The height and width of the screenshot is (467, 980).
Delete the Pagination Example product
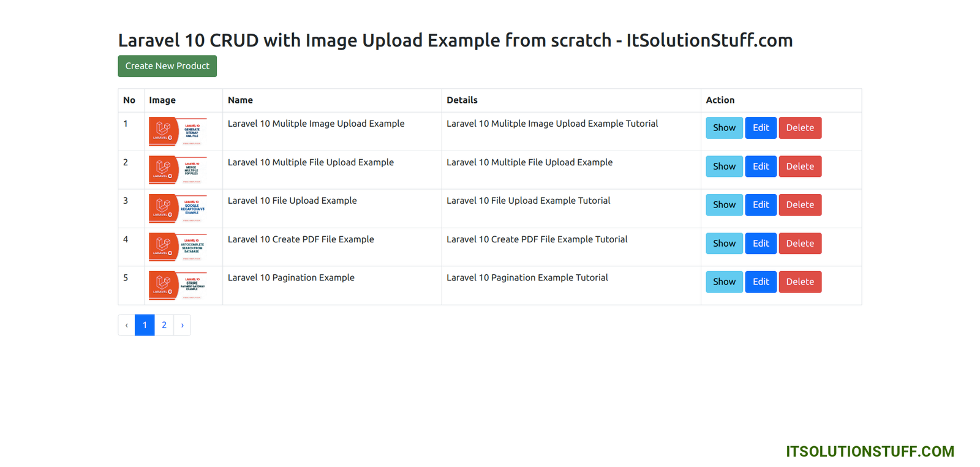point(800,282)
